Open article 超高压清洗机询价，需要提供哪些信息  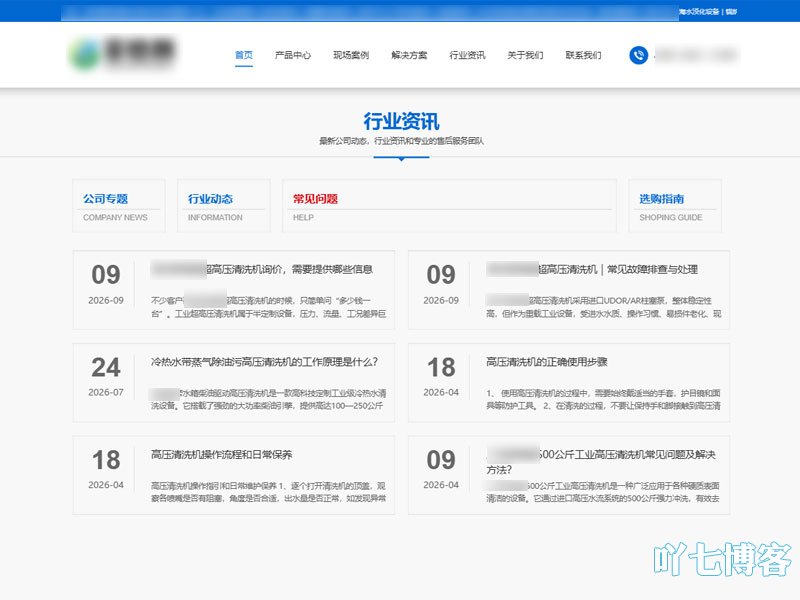tap(262, 269)
